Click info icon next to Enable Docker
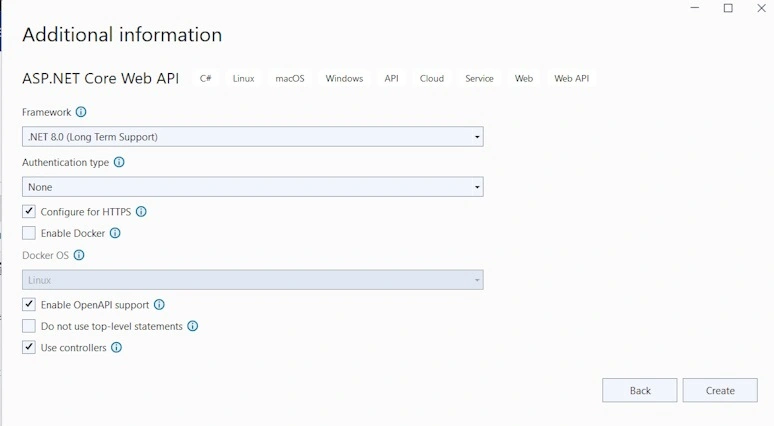Screen dimensions: 774x426 (115, 233)
